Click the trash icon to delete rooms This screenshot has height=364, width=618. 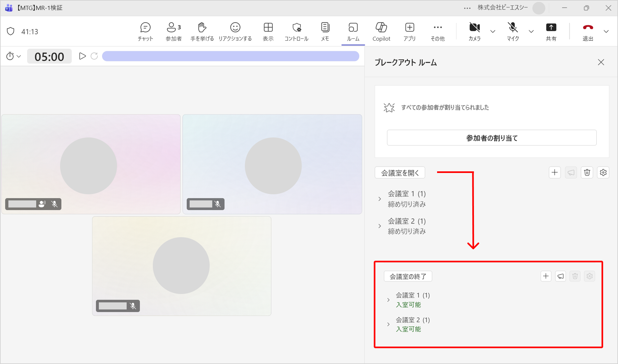[x=587, y=173]
